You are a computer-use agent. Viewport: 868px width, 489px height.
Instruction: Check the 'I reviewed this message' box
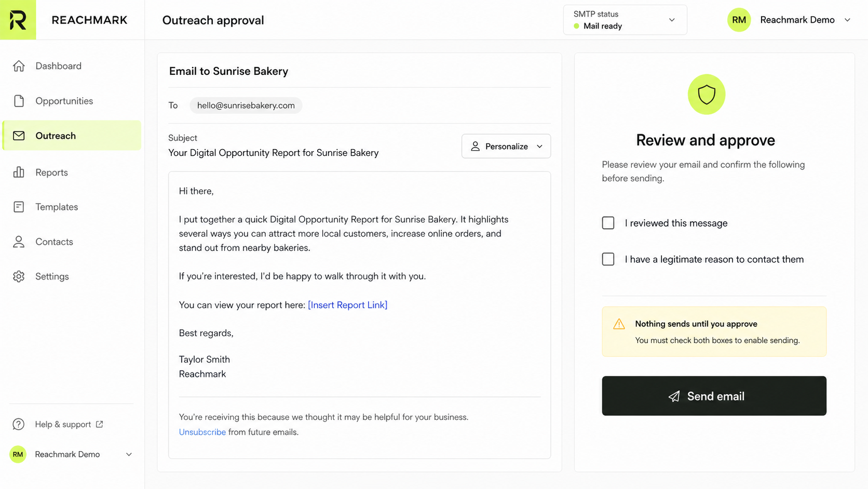pos(608,223)
